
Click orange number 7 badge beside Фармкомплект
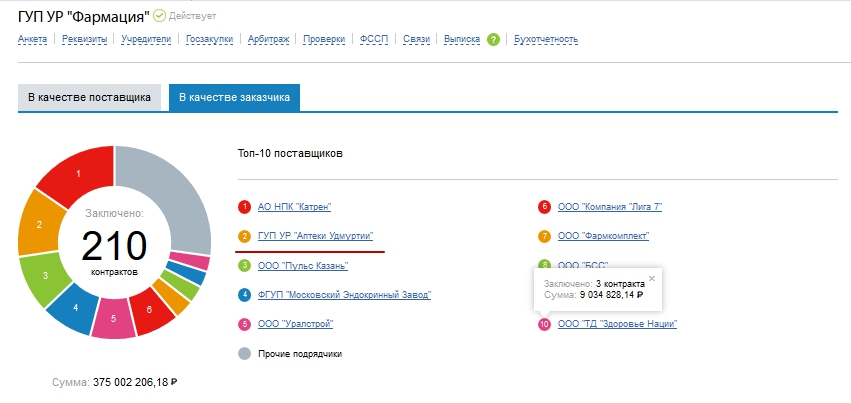[x=544, y=236]
